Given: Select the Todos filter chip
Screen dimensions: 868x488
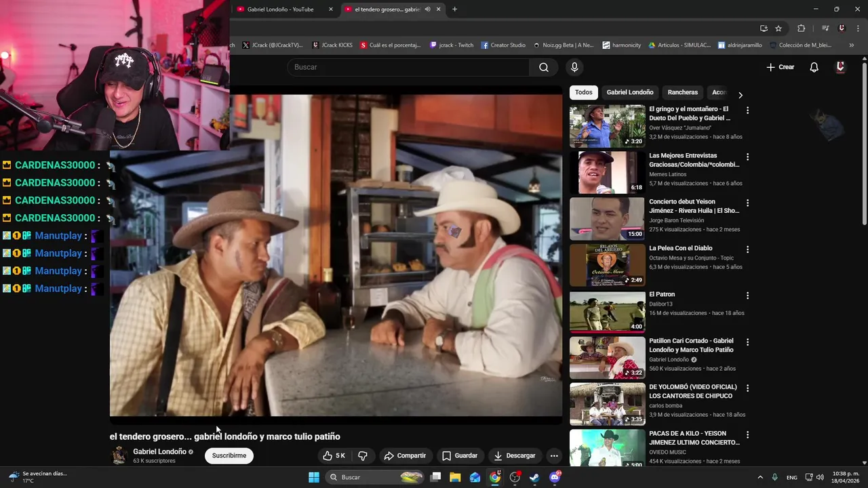Looking at the screenshot, I should 583,92.
